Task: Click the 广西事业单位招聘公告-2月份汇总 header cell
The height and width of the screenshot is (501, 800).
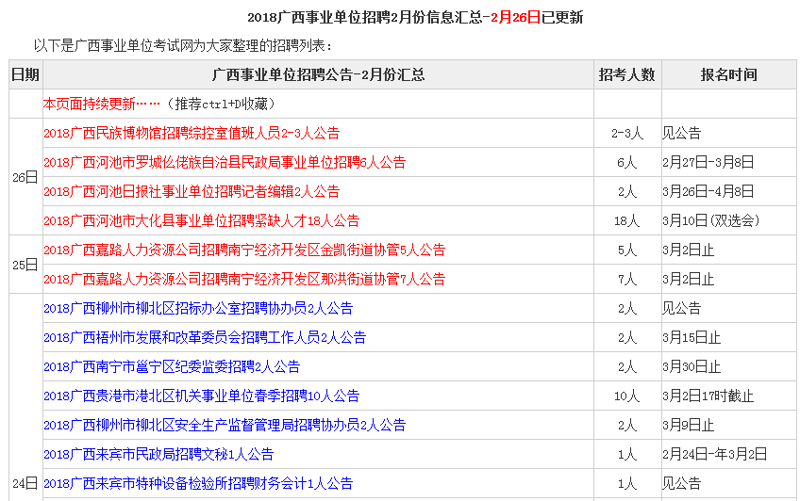Action: pos(318,75)
